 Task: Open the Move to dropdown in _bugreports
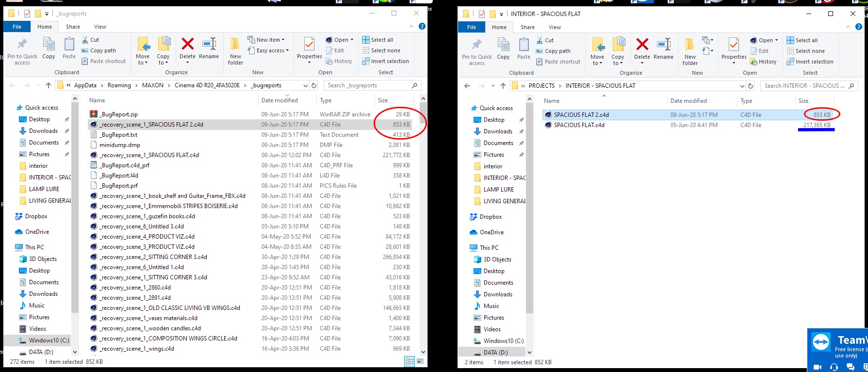point(143,63)
